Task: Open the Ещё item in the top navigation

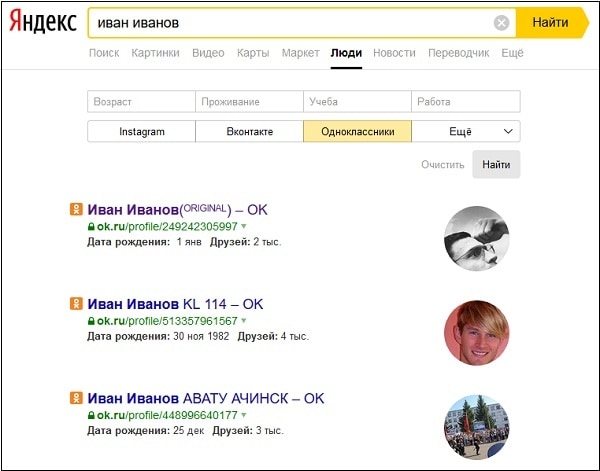Action: [x=512, y=53]
